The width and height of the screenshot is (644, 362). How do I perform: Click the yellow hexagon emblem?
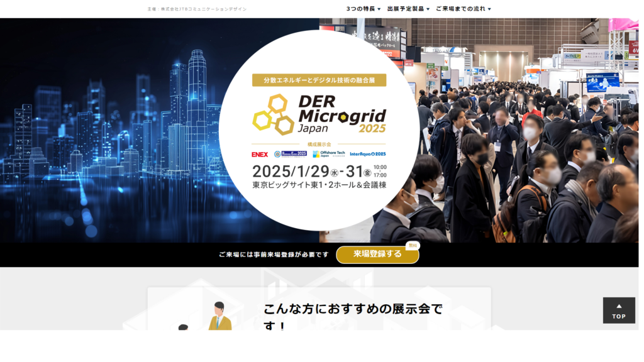pyautogui.click(x=274, y=114)
